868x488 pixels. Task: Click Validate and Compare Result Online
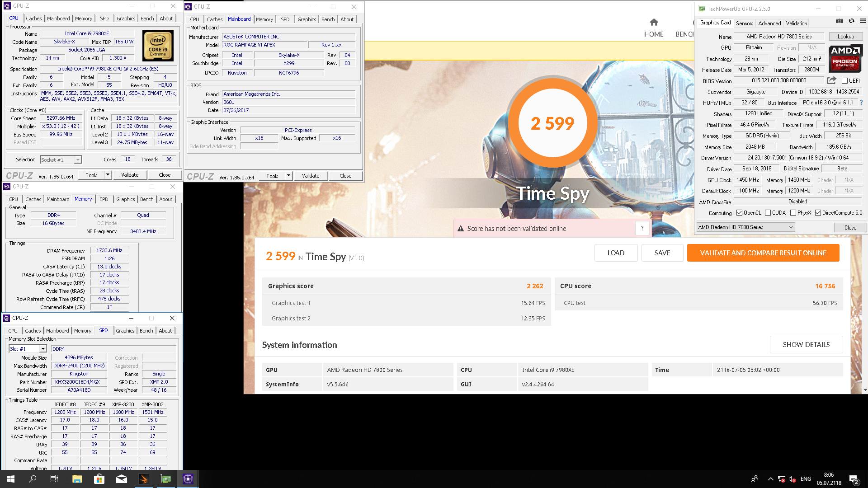(x=763, y=253)
